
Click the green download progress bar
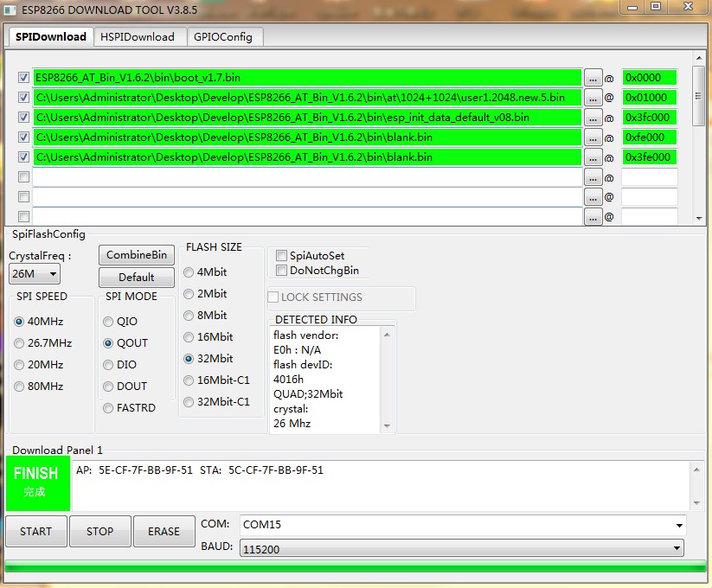point(355,566)
